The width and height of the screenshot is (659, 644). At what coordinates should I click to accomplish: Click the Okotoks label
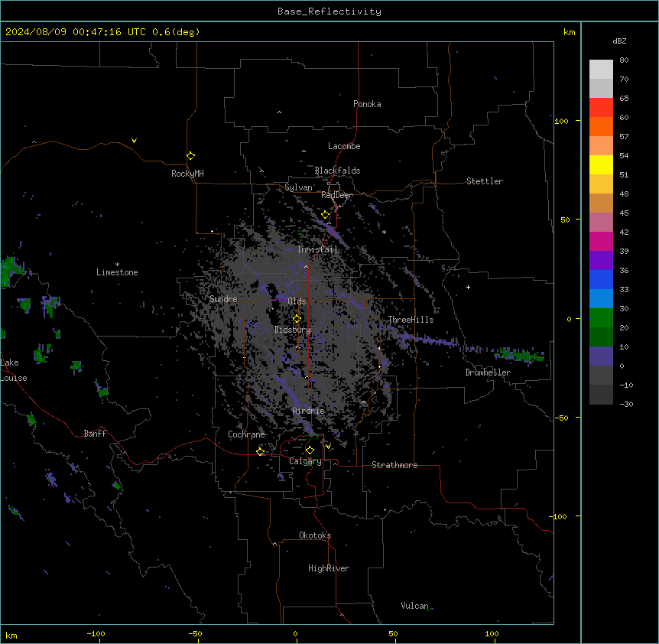[315, 535]
